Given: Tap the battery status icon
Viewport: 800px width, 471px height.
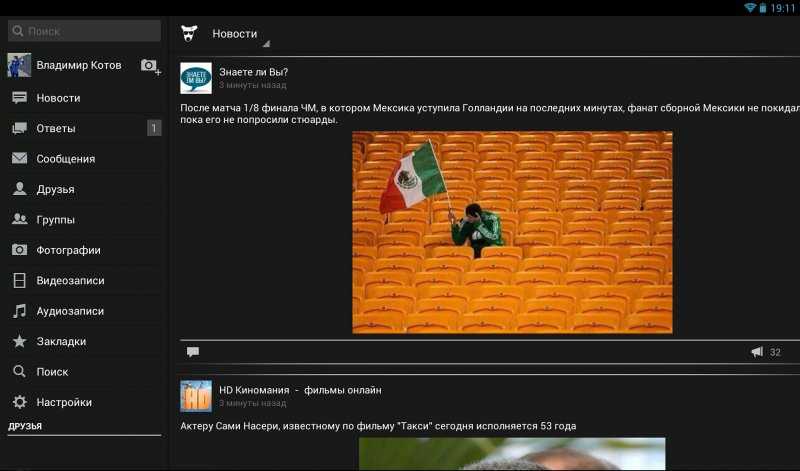Looking at the screenshot, I should pos(763,8).
